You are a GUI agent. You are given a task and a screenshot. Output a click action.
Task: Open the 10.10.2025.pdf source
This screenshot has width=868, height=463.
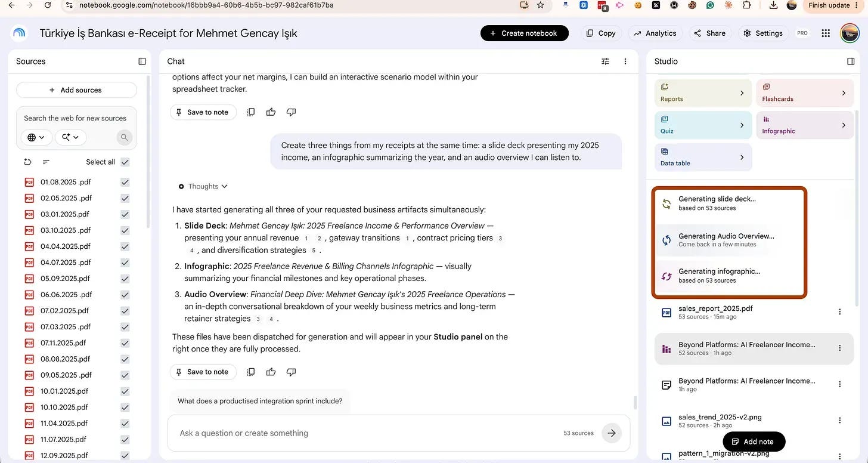[x=64, y=408]
